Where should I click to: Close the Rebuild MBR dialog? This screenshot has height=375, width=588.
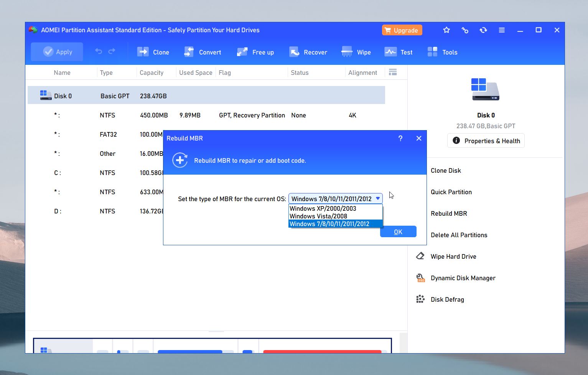point(419,138)
